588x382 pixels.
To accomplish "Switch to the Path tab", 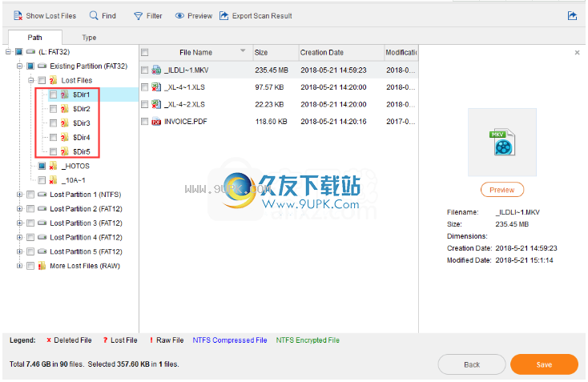I will [35, 38].
